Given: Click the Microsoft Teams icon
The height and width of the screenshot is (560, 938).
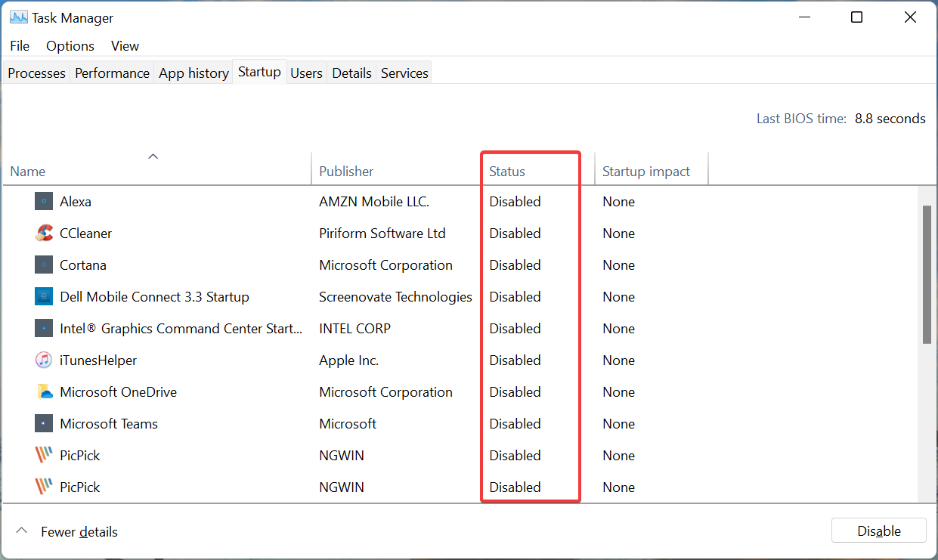Looking at the screenshot, I should coord(43,423).
